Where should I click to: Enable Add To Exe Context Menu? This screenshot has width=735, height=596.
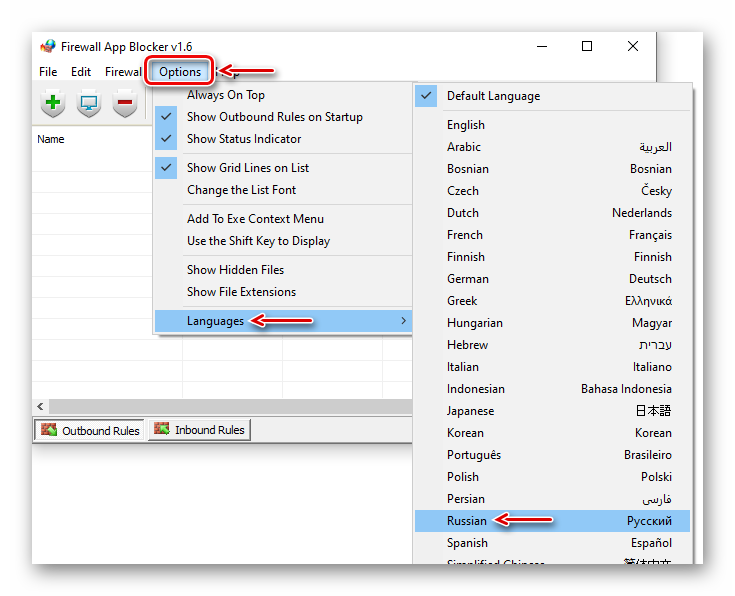click(283, 219)
